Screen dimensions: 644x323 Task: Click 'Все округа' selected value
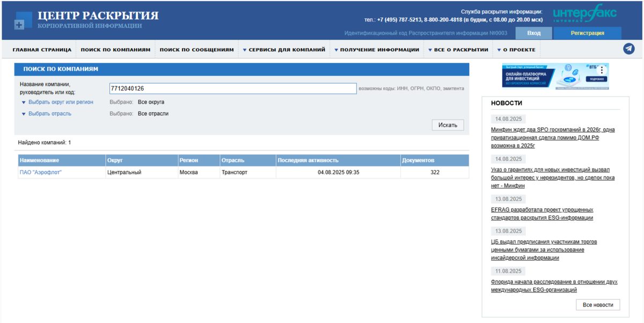point(151,102)
